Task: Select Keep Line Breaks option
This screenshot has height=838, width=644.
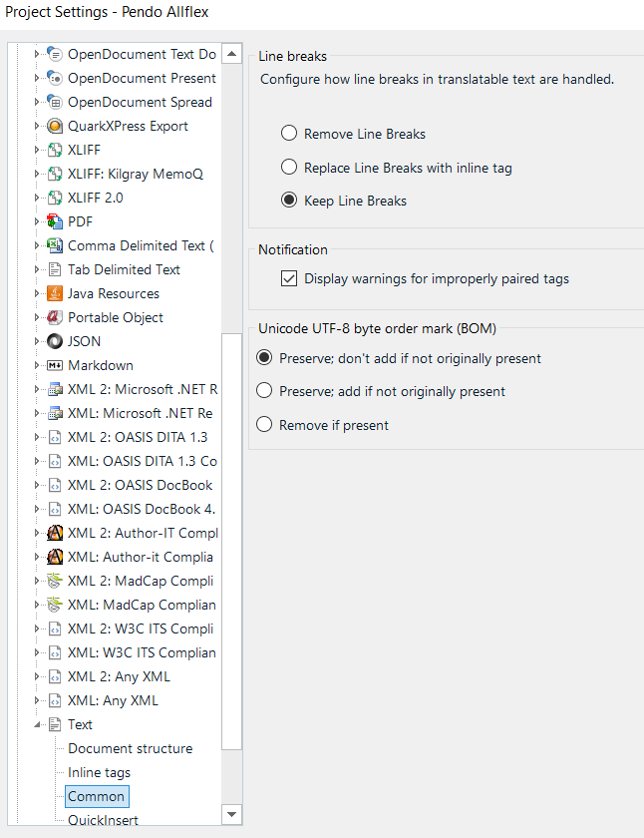Action: pos(289,200)
